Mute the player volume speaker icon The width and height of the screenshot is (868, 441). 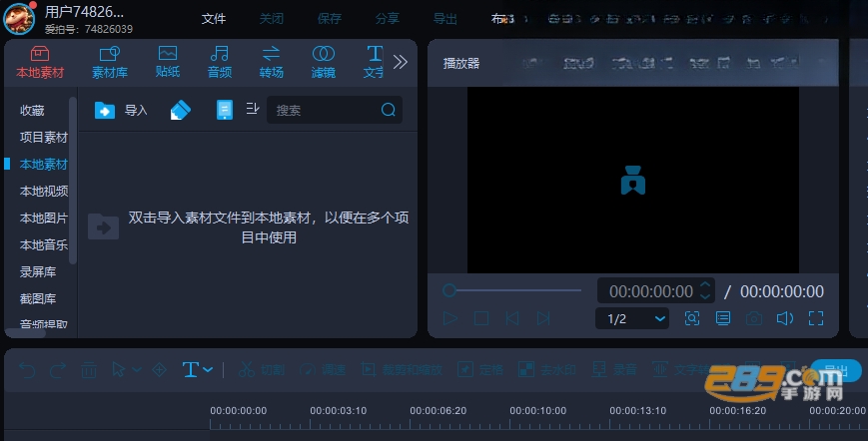coord(785,318)
